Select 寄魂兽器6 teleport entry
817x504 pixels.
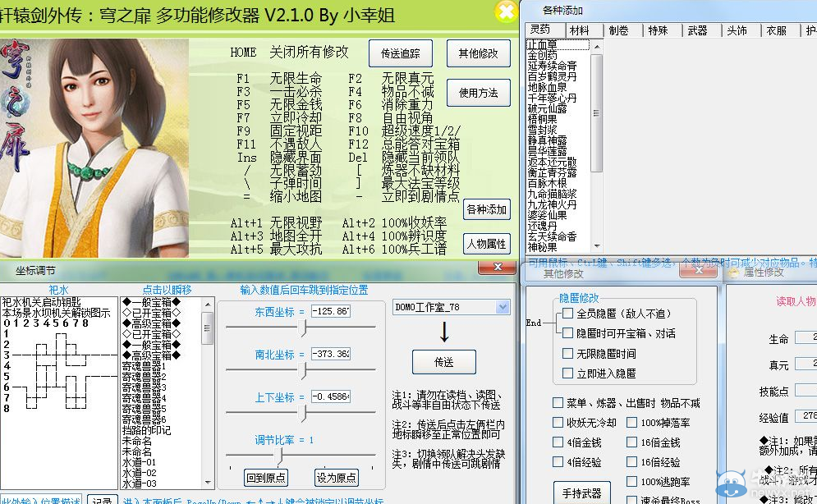tap(145, 419)
